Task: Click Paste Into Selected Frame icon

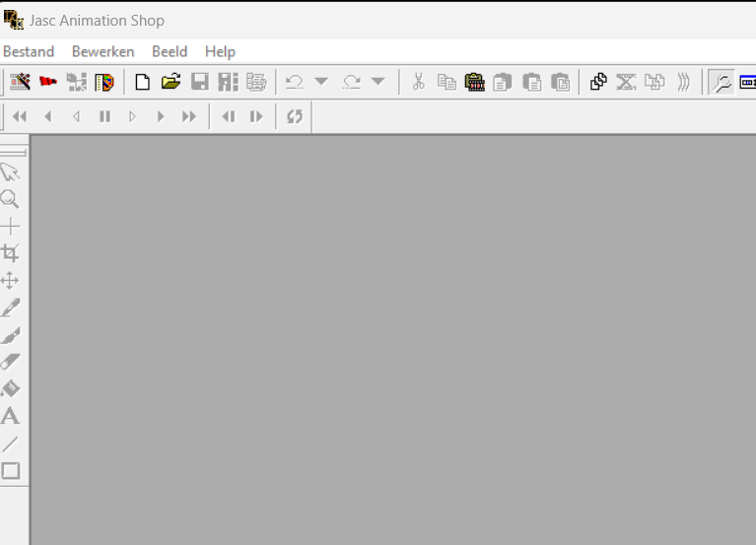Action: click(560, 82)
